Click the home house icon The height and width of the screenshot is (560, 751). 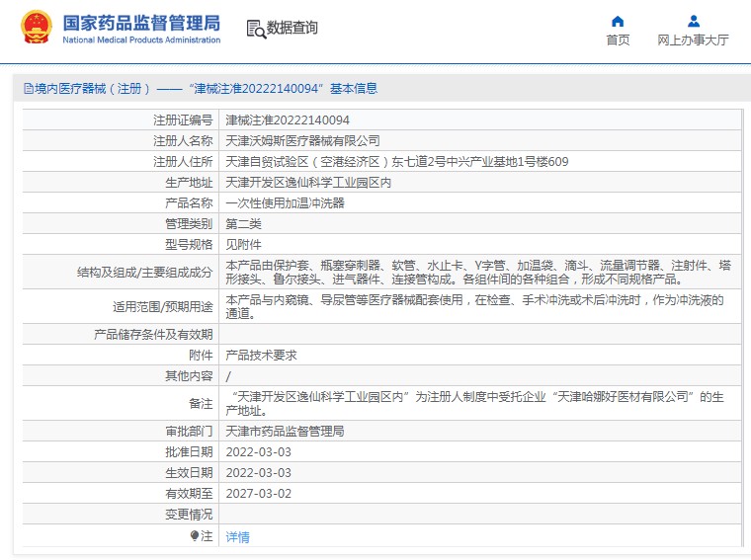pyautogui.click(x=618, y=21)
